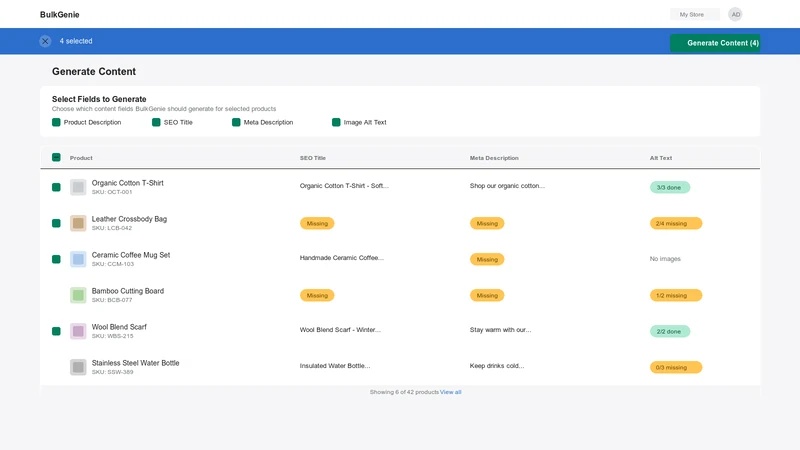Click Leather Crossbody Bag Meta Description Missing badge
The image size is (800, 450).
[x=487, y=223]
